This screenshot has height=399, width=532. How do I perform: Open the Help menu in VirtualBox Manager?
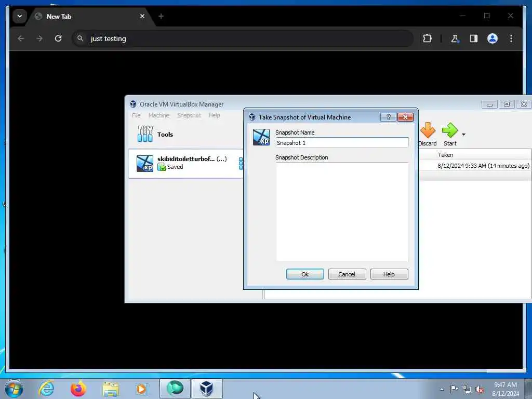pyautogui.click(x=214, y=115)
